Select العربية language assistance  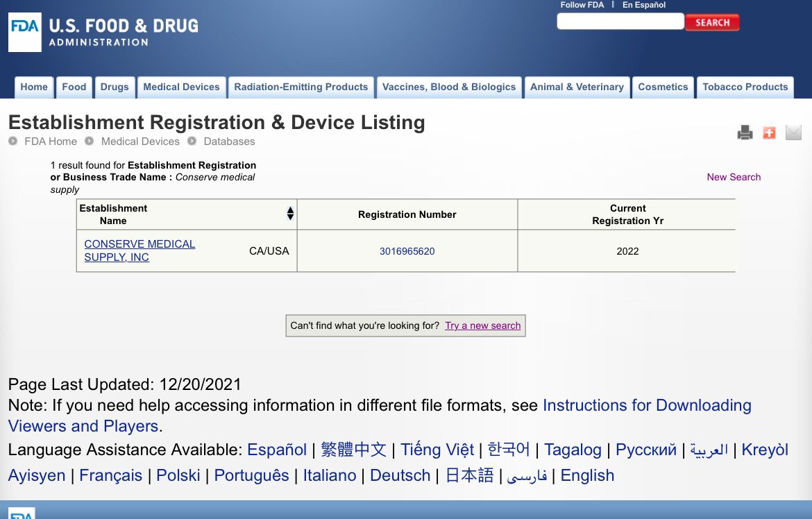(x=709, y=450)
